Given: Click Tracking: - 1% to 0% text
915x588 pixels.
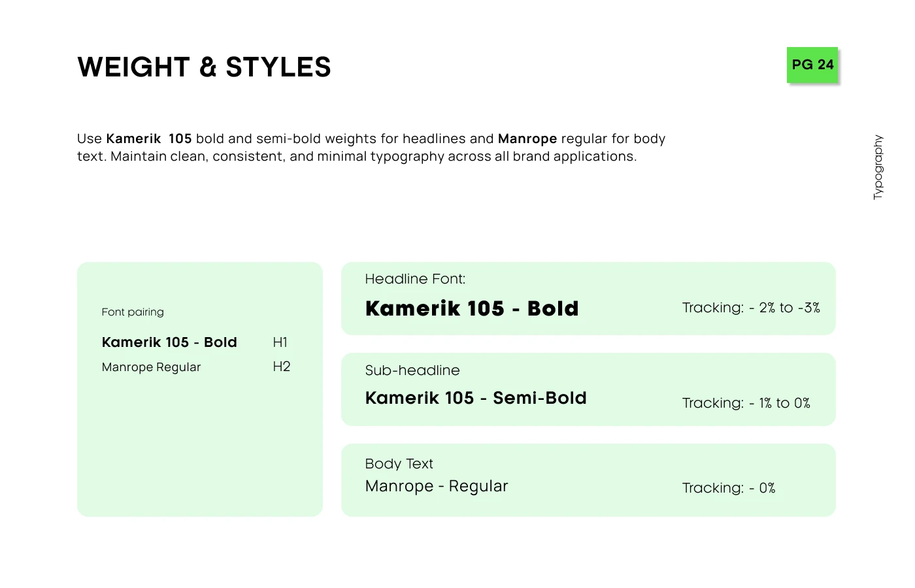Looking at the screenshot, I should pyautogui.click(x=746, y=403).
